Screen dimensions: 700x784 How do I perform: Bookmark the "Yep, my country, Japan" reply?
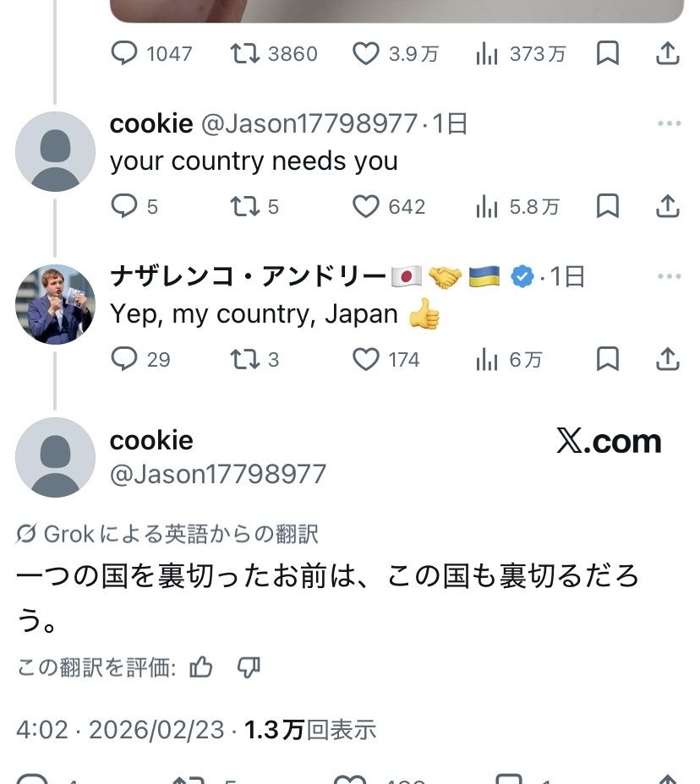[607, 360]
